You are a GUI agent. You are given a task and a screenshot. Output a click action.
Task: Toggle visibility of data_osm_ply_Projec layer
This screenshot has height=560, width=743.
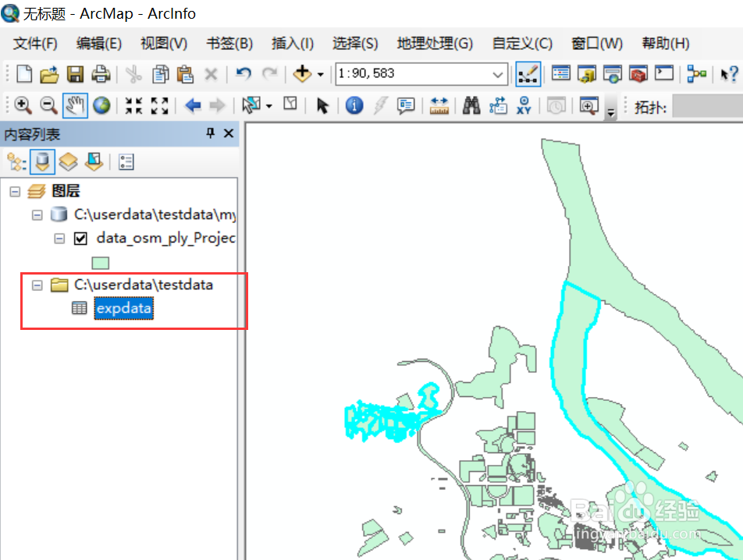click(80, 238)
